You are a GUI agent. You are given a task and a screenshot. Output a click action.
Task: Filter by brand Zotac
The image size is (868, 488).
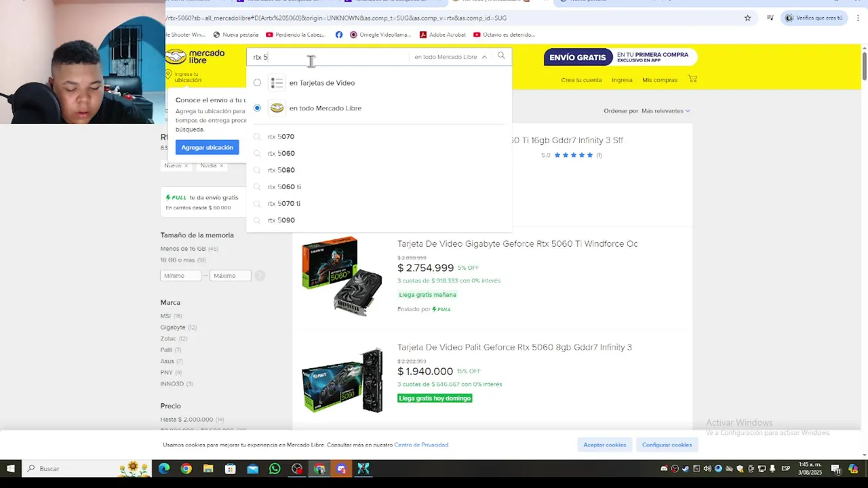(174, 338)
